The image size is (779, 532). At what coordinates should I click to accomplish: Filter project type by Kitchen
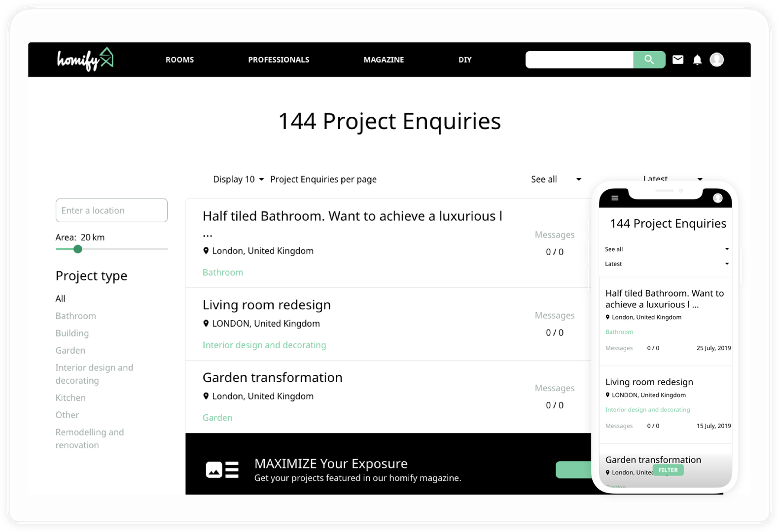pyautogui.click(x=71, y=398)
